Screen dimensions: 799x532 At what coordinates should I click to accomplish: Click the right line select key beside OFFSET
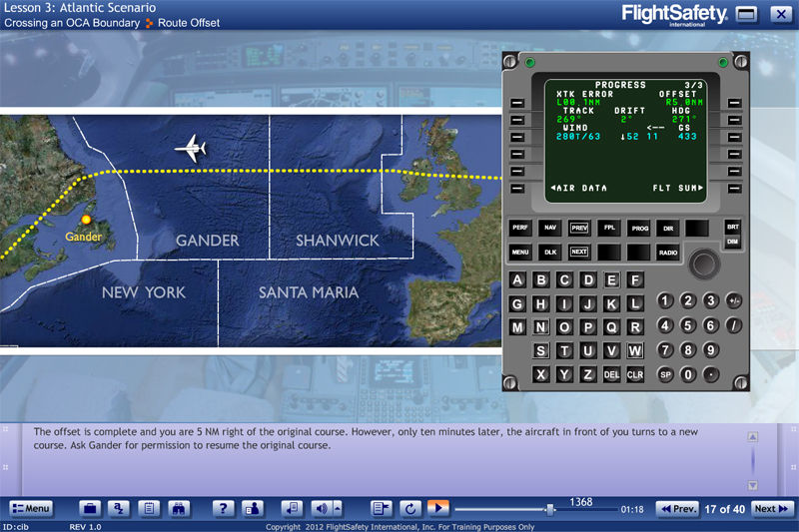(x=734, y=103)
